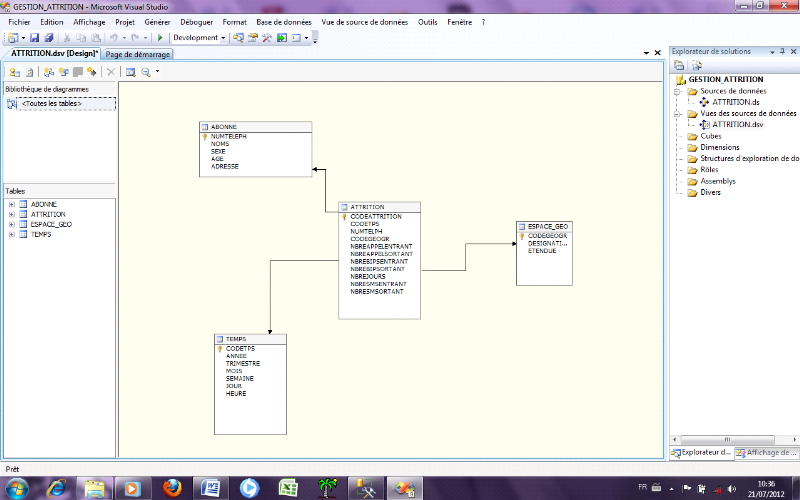Open the Base de données menu
This screenshot has height=500, width=800.
283,21
